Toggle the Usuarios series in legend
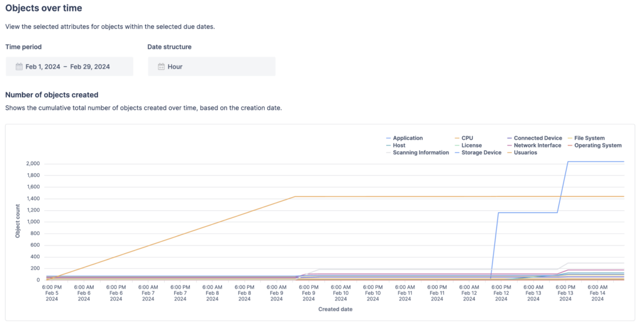Image resolution: width=644 pixels, height=330 pixels. (x=525, y=152)
